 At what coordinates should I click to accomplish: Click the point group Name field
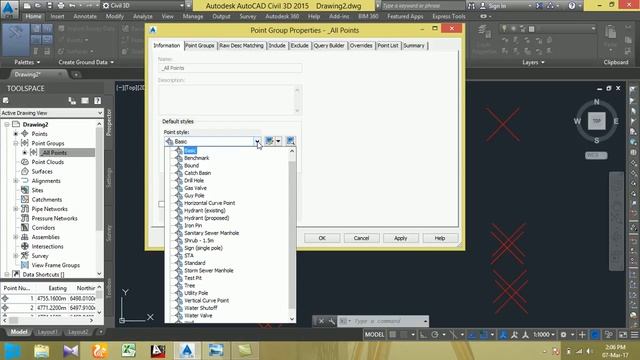click(230, 68)
